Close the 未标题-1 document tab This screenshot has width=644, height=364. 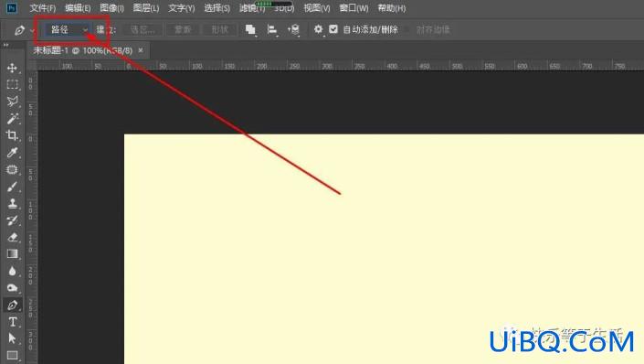[x=141, y=50]
